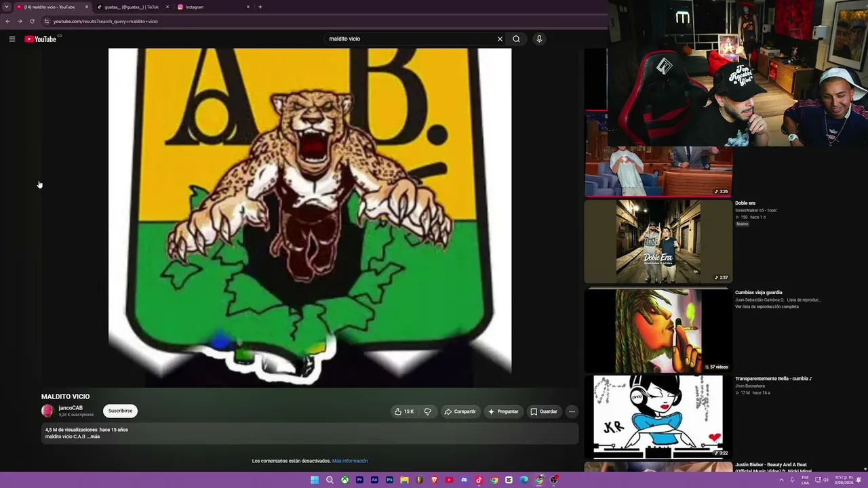Share the video with Compartir

pyautogui.click(x=460, y=411)
